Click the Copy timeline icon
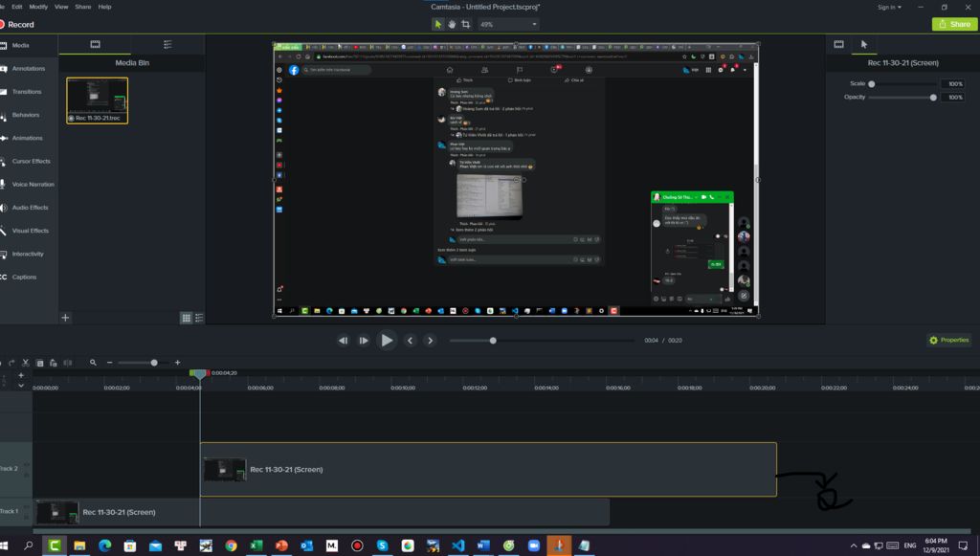This screenshot has width=980, height=556. click(x=40, y=363)
